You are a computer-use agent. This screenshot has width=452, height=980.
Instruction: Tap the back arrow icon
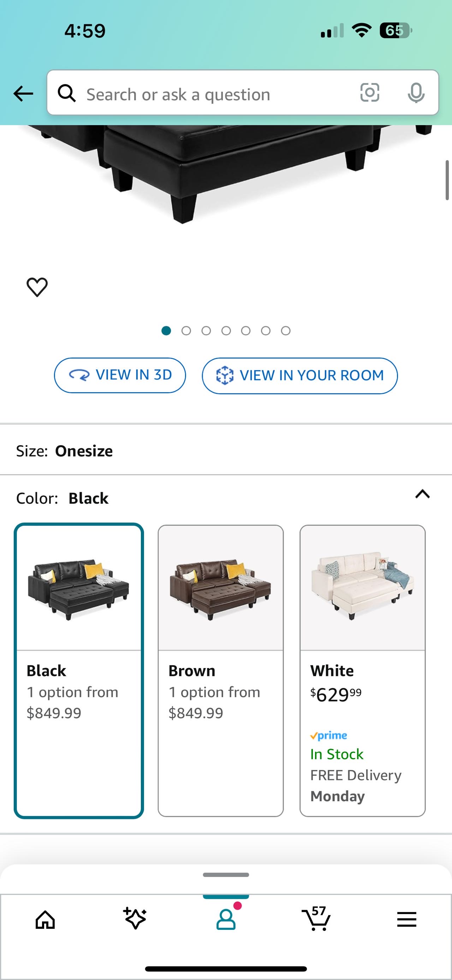23,94
